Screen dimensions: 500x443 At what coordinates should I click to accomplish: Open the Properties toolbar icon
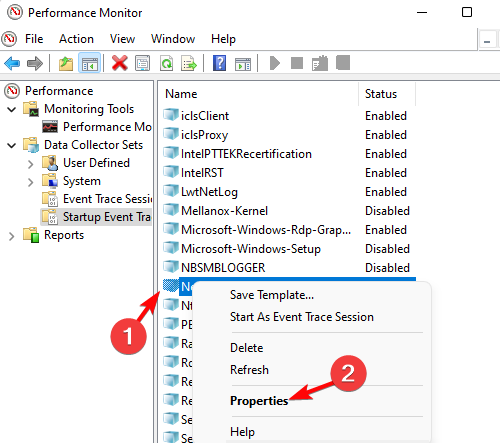[143, 63]
